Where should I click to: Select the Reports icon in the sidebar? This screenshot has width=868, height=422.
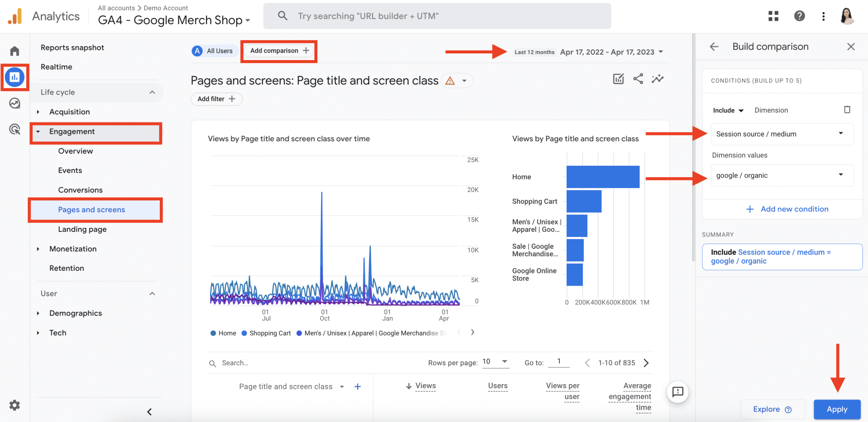14,77
